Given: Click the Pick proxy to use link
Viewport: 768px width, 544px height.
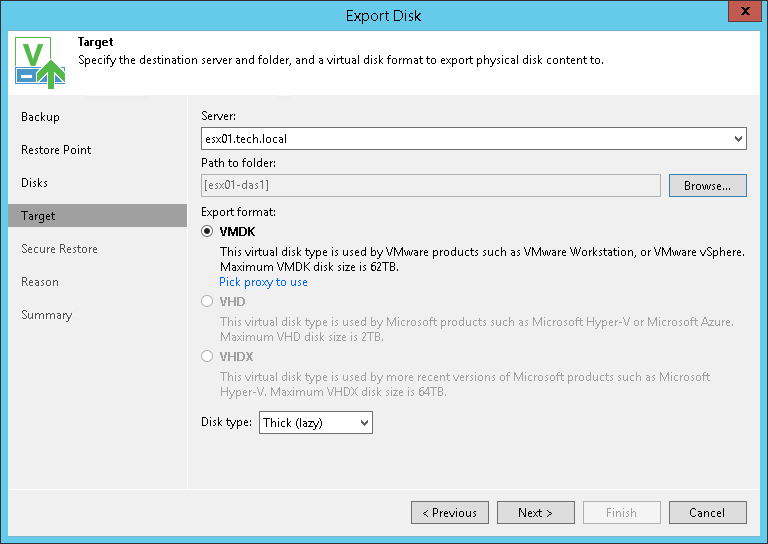Looking at the screenshot, I should pyautogui.click(x=263, y=282).
